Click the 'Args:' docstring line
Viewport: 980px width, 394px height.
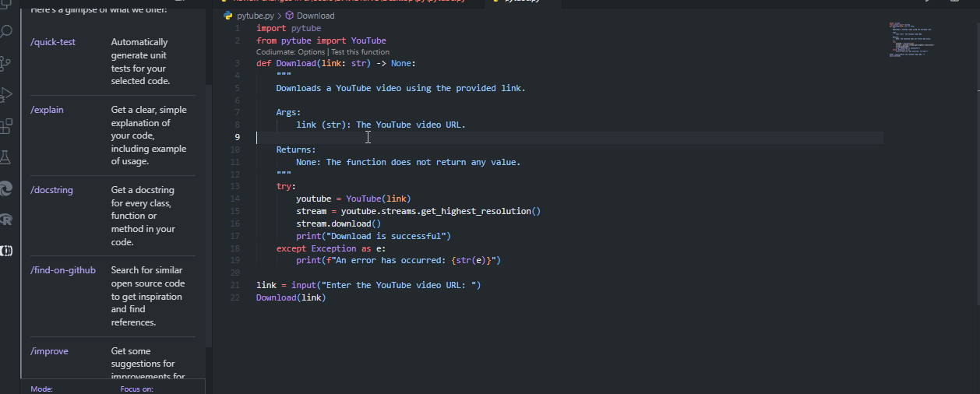[x=288, y=113]
